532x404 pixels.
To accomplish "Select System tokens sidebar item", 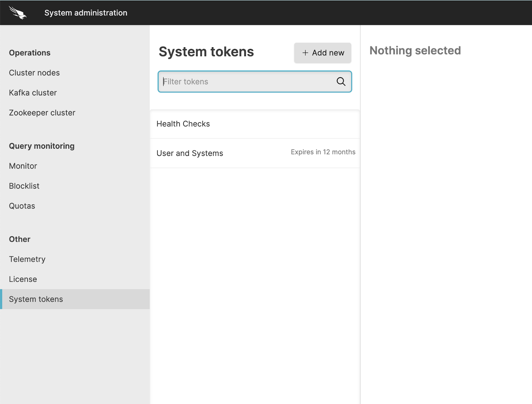I will click(x=36, y=299).
